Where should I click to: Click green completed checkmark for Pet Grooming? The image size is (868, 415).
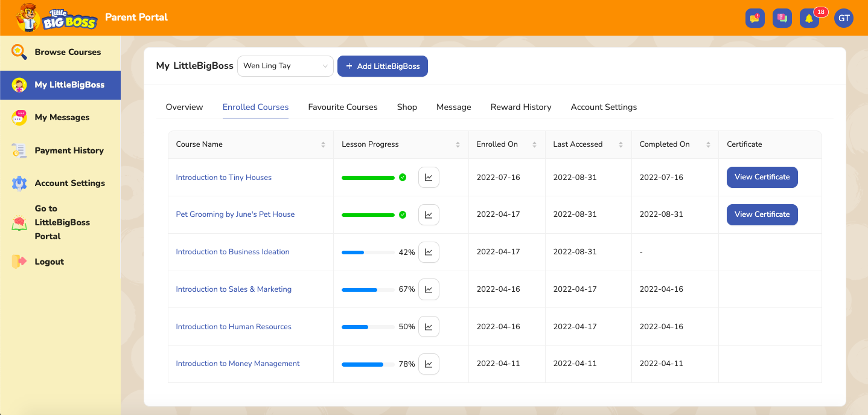403,214
